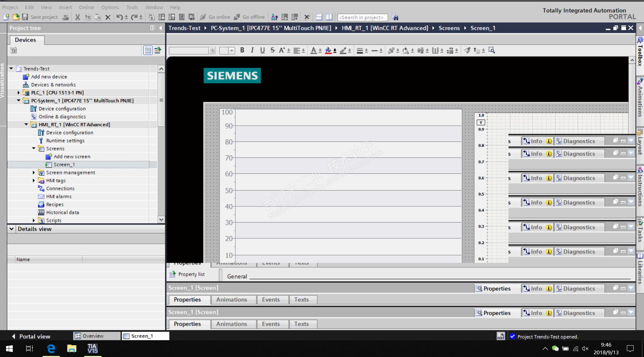This screenshot has width=644, height=357.
Task: Toggle horizontal editor split
Action: click(x=319, y=17)
